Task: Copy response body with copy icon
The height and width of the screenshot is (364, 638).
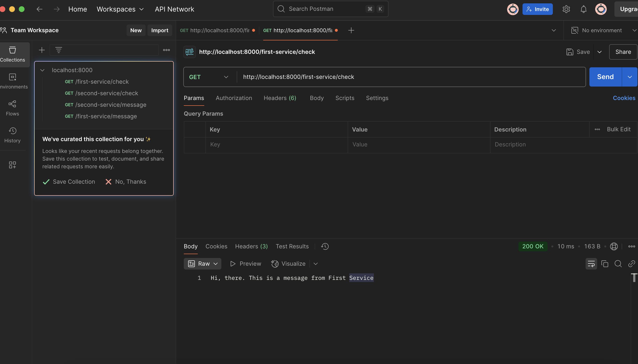Action: click(605, 264)
